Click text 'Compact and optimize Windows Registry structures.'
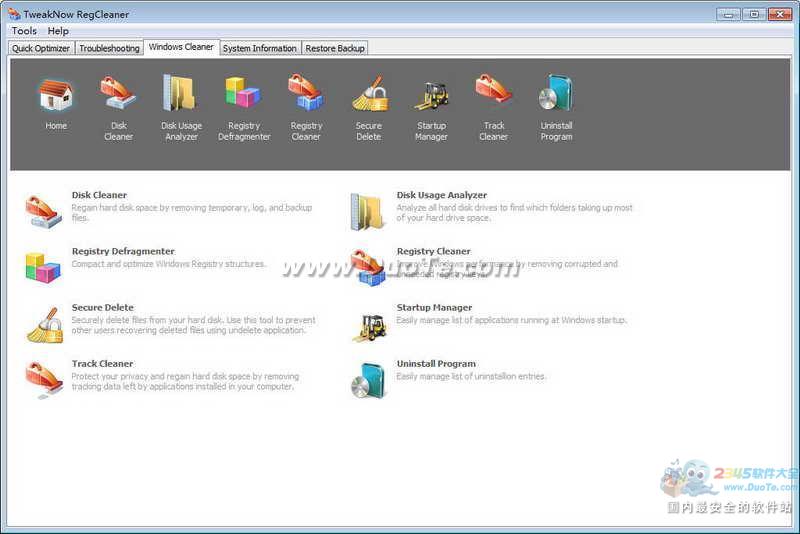800x534 pixels. pos(168,264)
